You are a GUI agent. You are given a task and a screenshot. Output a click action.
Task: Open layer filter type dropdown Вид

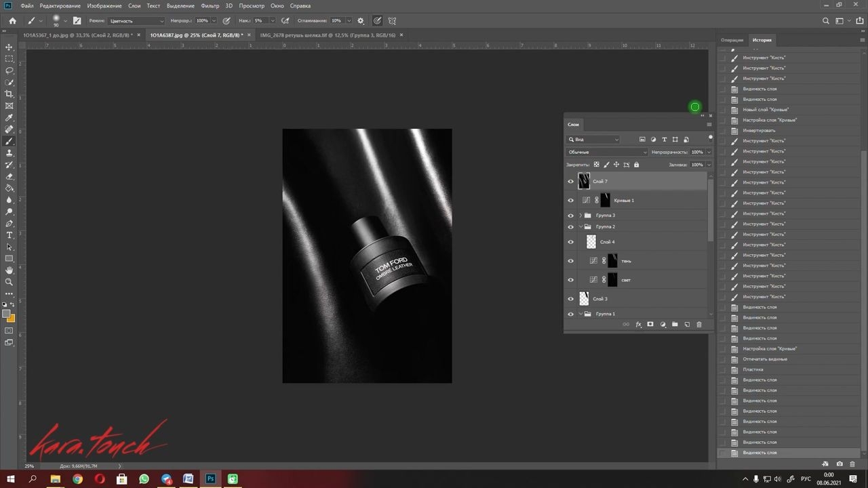[x=593, y=140]
